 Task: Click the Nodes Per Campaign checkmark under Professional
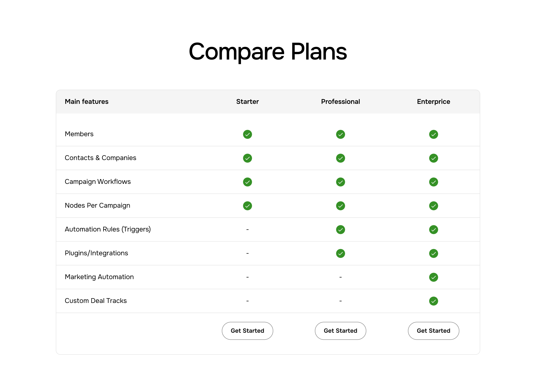(340, 206)
